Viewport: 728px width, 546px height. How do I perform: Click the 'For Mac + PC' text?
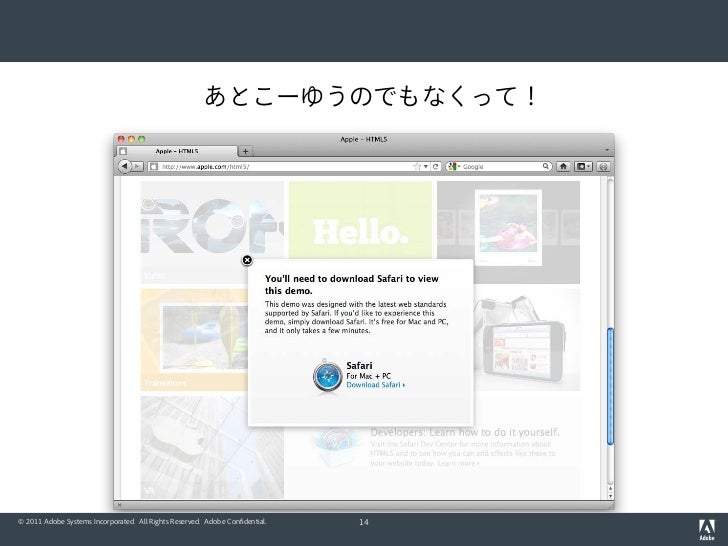369,376
